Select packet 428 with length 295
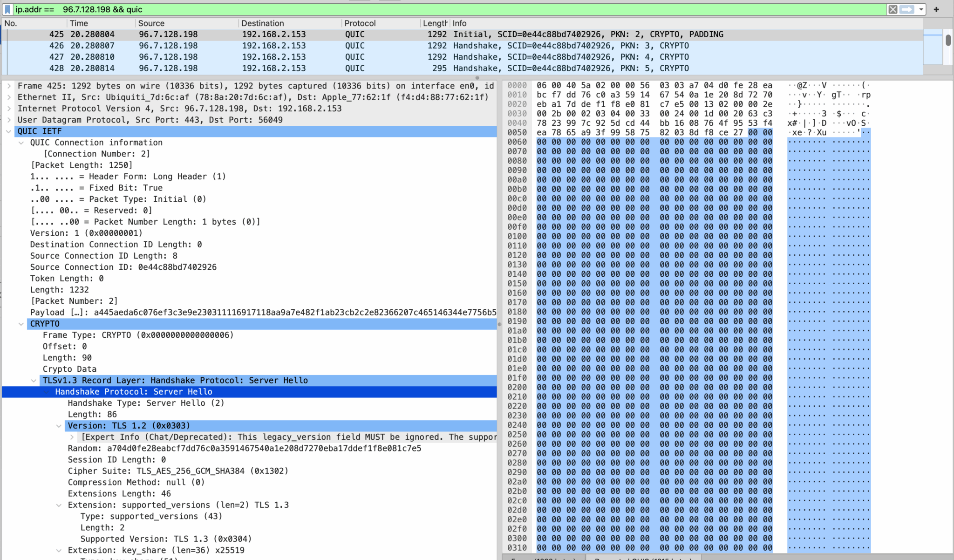954x560 pixels. (463, 68)
